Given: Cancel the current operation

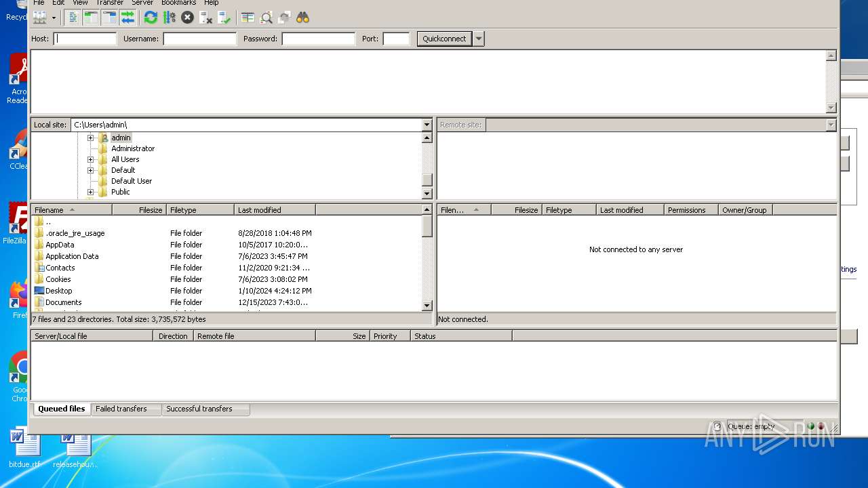Looking at the screenshot, I should [x=187, y=18].
